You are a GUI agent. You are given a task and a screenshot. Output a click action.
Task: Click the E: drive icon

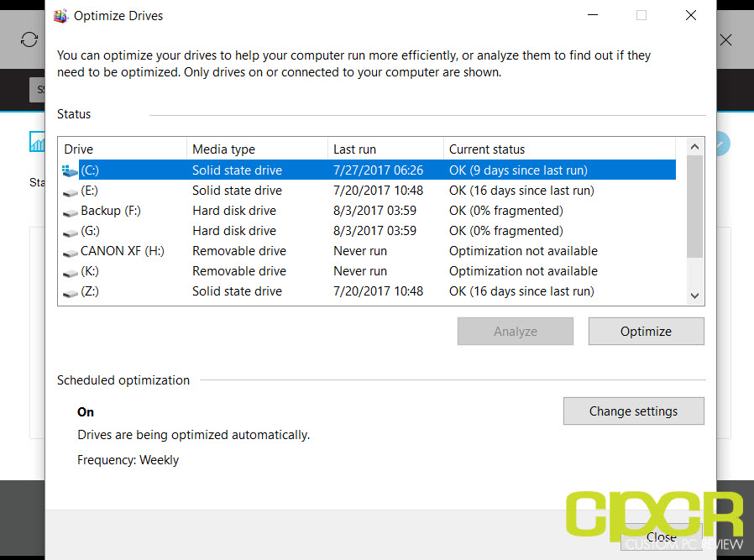(x=71, y=192)
